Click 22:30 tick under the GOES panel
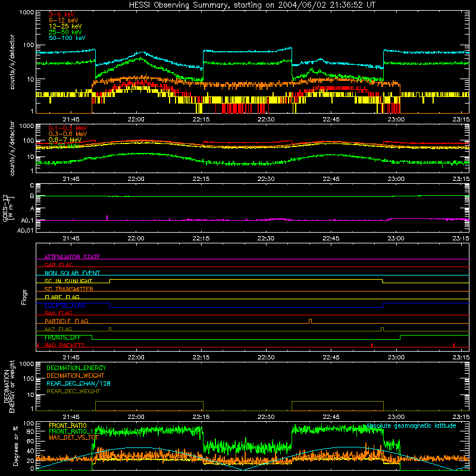476x476 pixels. tap(266, 239)
